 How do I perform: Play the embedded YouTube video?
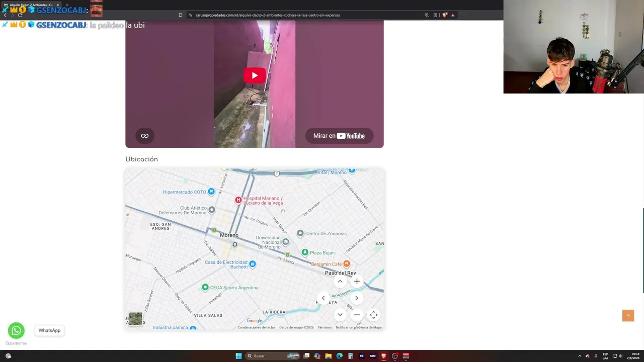(255, 75)
